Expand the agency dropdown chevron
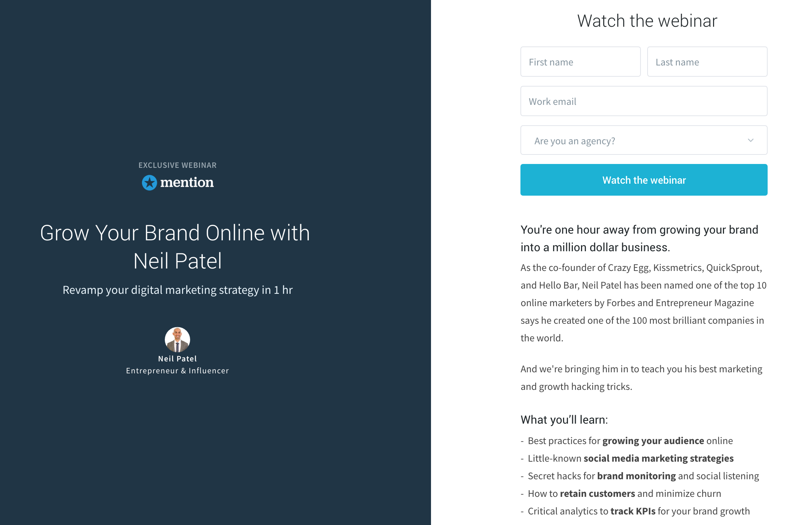 click(751, 140)
